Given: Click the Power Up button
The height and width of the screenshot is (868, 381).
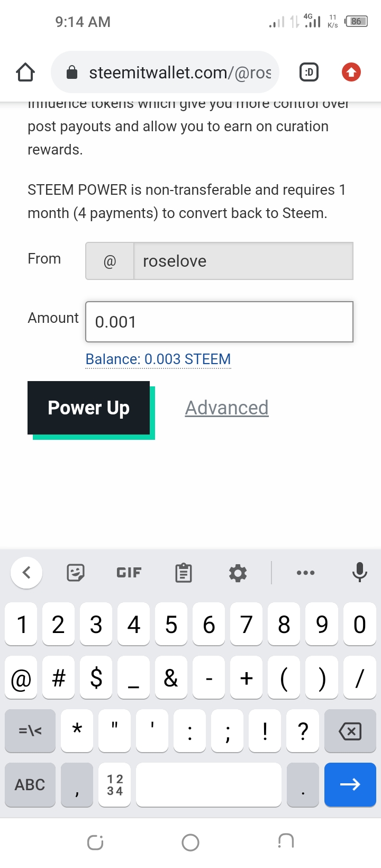Looking at the screenshot, I should click(x=89, y=408).
